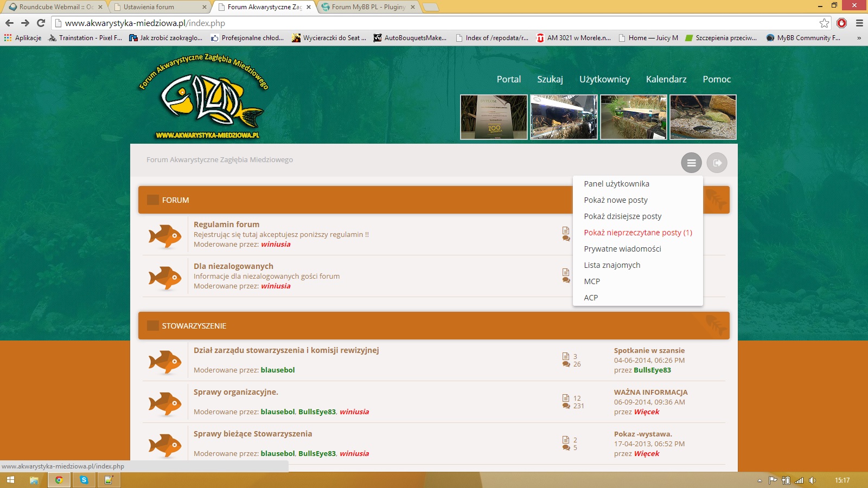Click the forum fish logo

tap(204, 97)
